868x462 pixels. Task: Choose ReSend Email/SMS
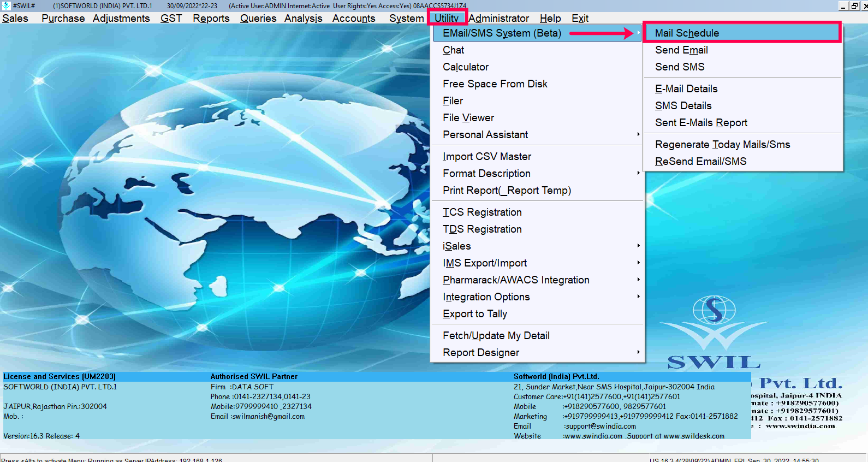click(743, 161)
